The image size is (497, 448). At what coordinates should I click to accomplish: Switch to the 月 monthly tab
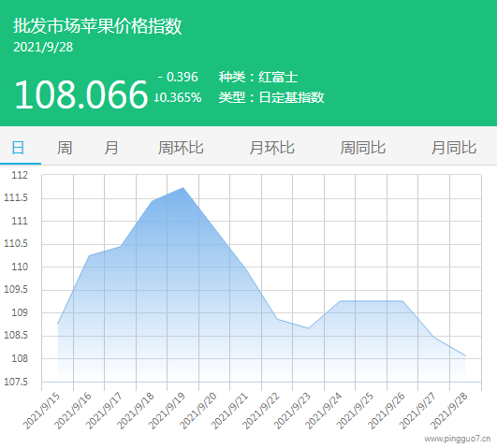point(111,148)
